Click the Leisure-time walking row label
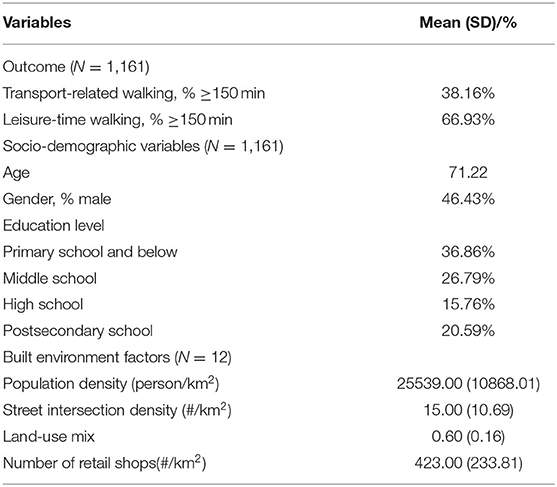Screen dimensions: 557x487 (x=118, y=120)
